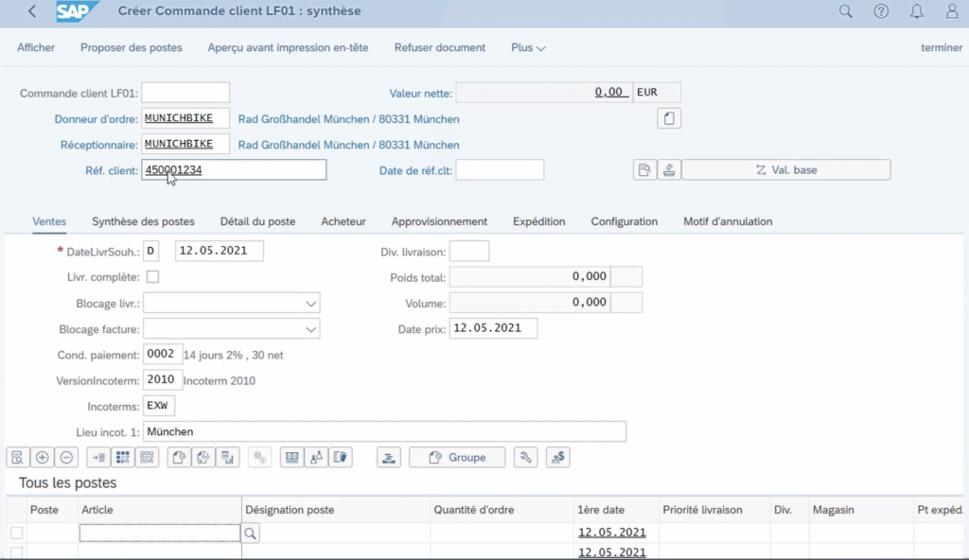Image resolution: width=969 pixels, height=560 pixels.
Task: Click the back arrow in SAP header
Action: click(33, 11)
